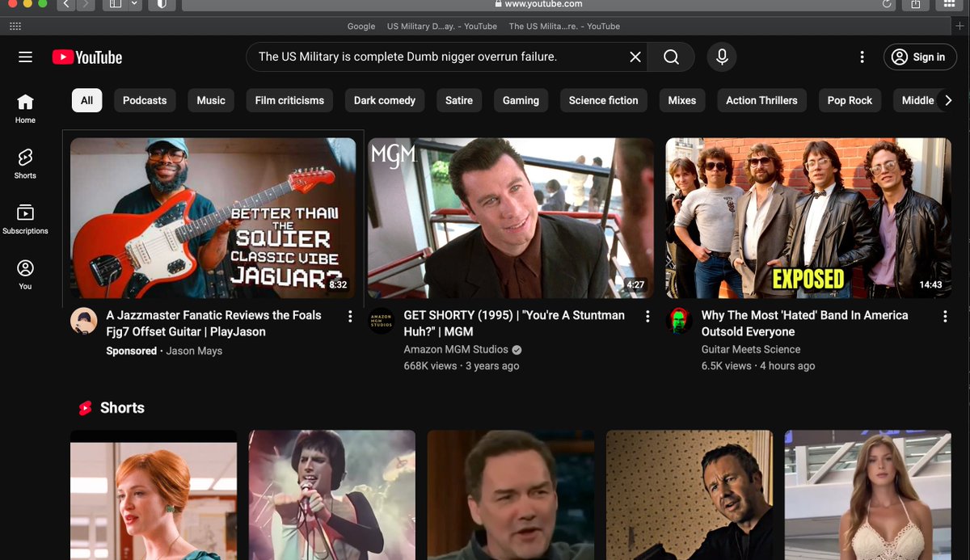970x560 pixels.
Task: Filter by Pop Rock chip
Action: click(x=850, y=100)
